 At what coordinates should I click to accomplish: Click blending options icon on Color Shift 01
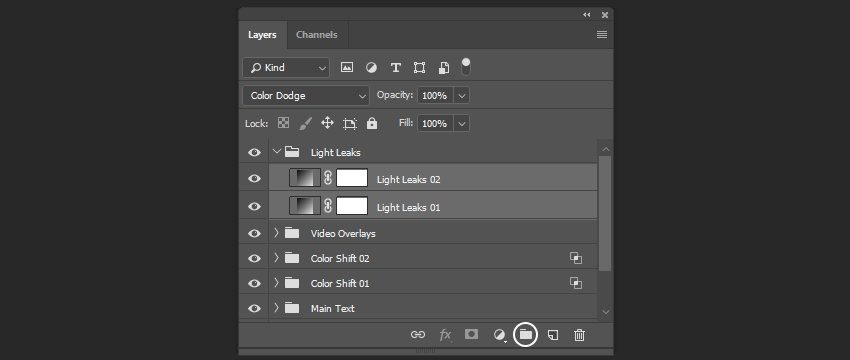[x=576, y=283]
